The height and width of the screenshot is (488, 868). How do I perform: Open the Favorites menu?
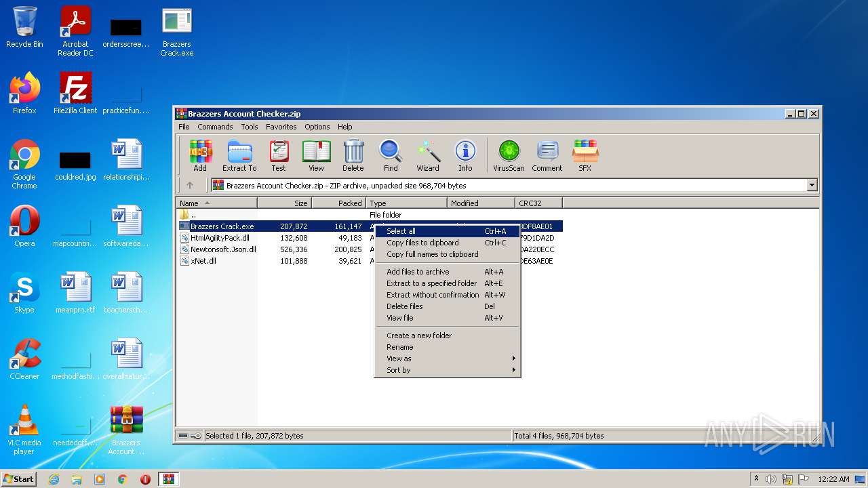[x=281, y=127]
